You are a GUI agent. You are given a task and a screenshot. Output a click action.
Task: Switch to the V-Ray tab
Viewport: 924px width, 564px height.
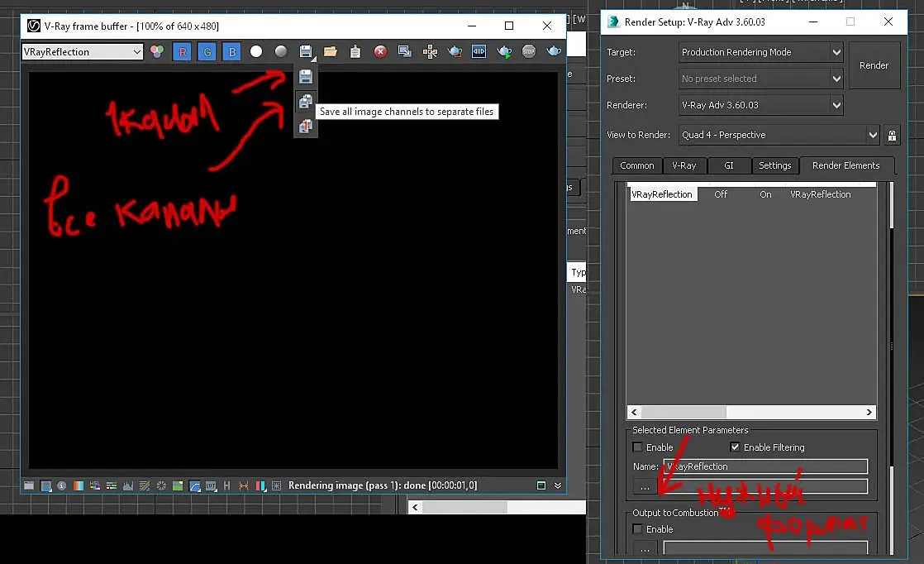(684, 165)
